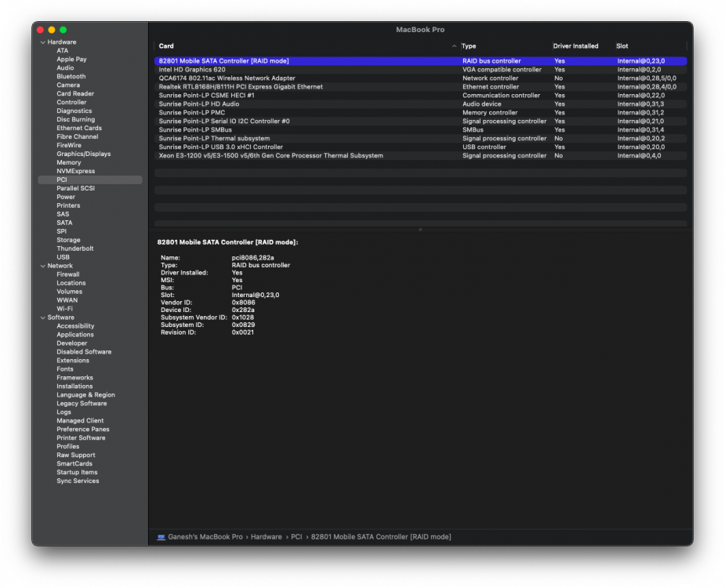Viewport: 725px width, 588px height.
Task: Select Fibre Channel in the sidebar
Action: [78, 137]
